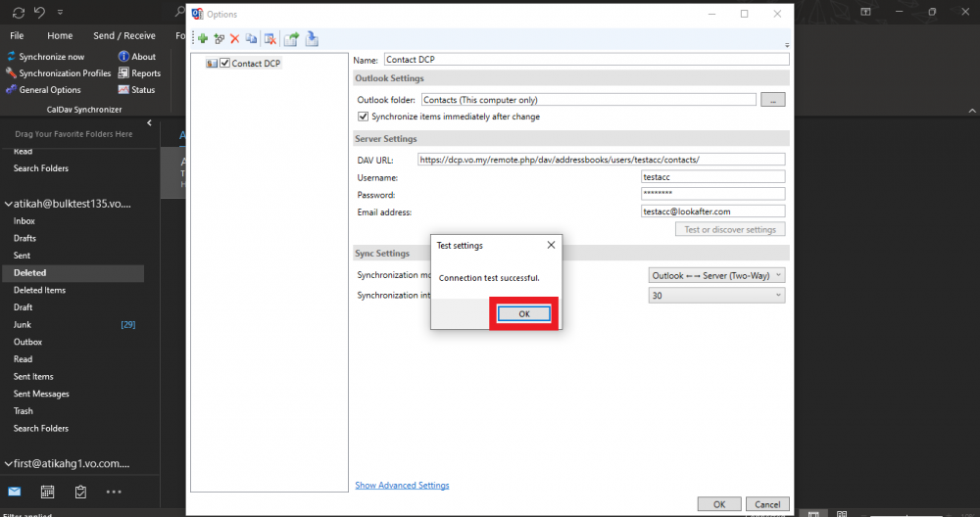Open the File menu
Image resolution: width=980 pixels, height=517 pixels.
17,35
